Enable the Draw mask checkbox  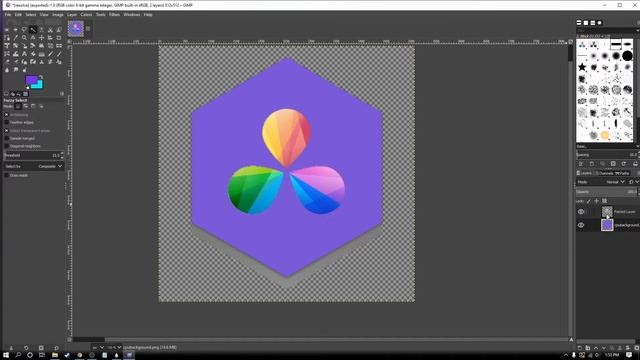coord(7,175)
